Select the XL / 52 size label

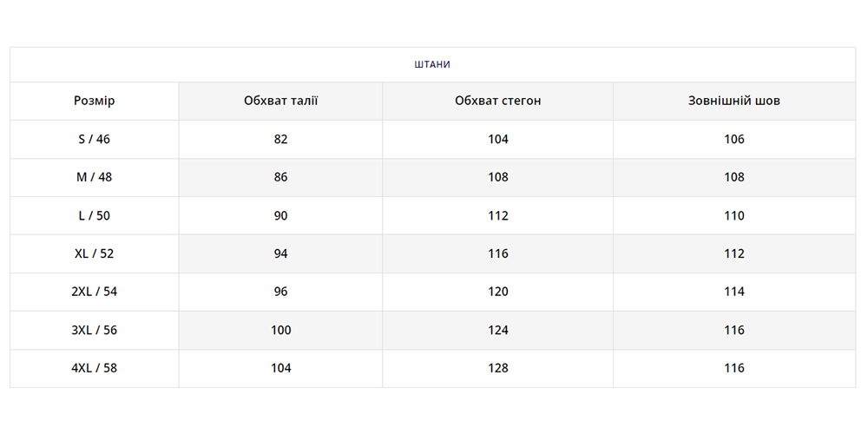[94, 253]
